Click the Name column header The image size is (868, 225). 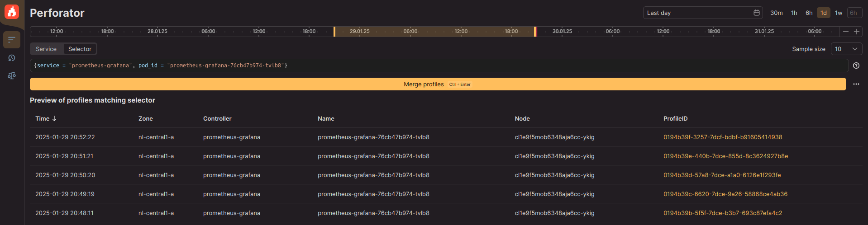pos(326,118)
